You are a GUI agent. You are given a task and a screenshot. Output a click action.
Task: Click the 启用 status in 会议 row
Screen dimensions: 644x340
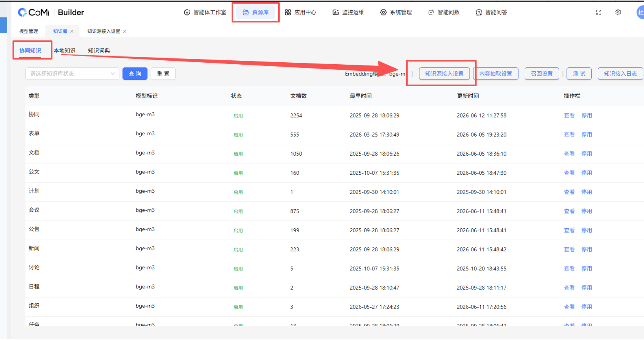[238, 211]
